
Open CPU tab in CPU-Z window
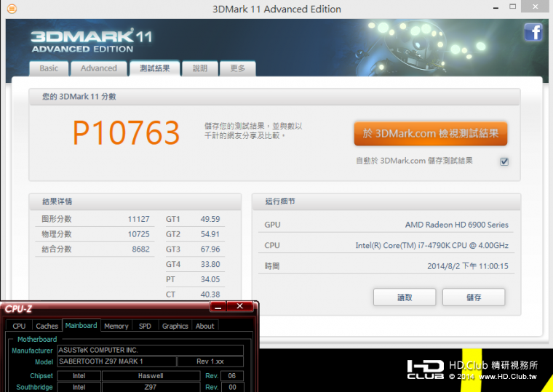tap(19, 326)
